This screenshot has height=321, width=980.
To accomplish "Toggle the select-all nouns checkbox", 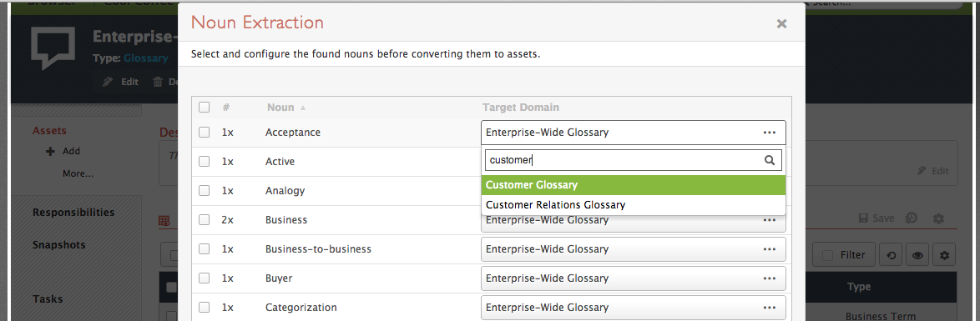I will coord(205,108).
